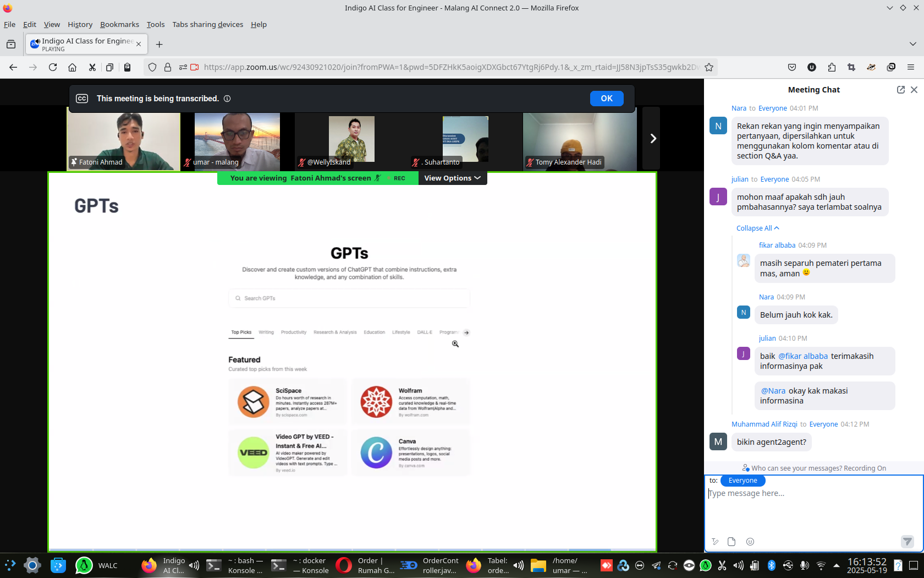
Task: Show next participants in the video strip
Action: 652,139
